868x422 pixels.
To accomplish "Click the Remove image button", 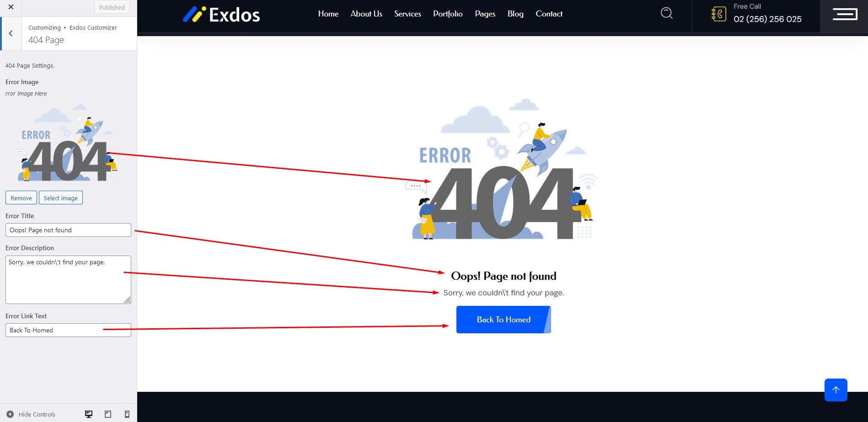I will [x=21, y=198].
